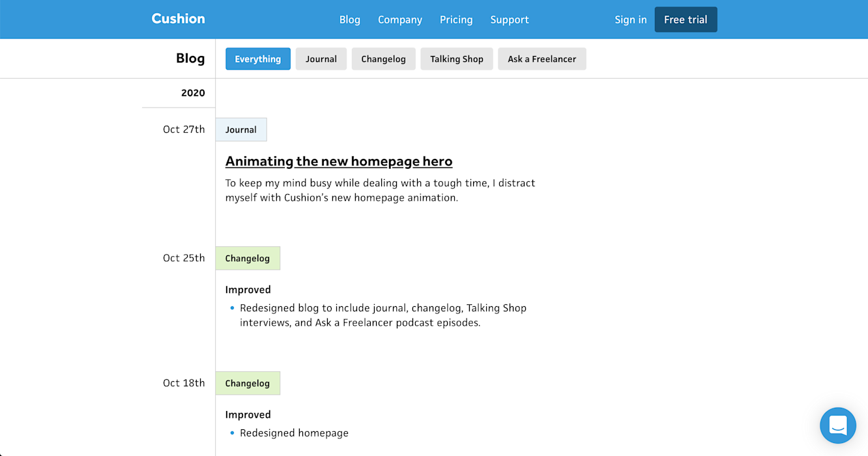Click the Changelog tag on Oct 18th entry
The image size is (868, 456).
click(248, 383)
